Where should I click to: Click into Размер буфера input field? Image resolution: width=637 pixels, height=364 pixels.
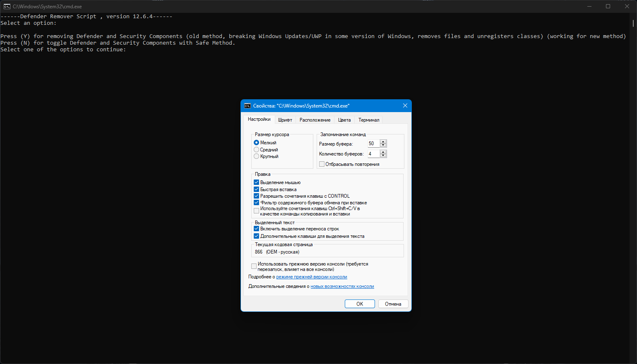(374, 144)
